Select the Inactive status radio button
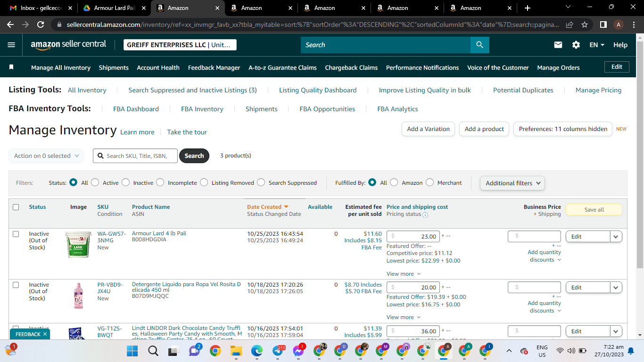 tap(125, 182)
